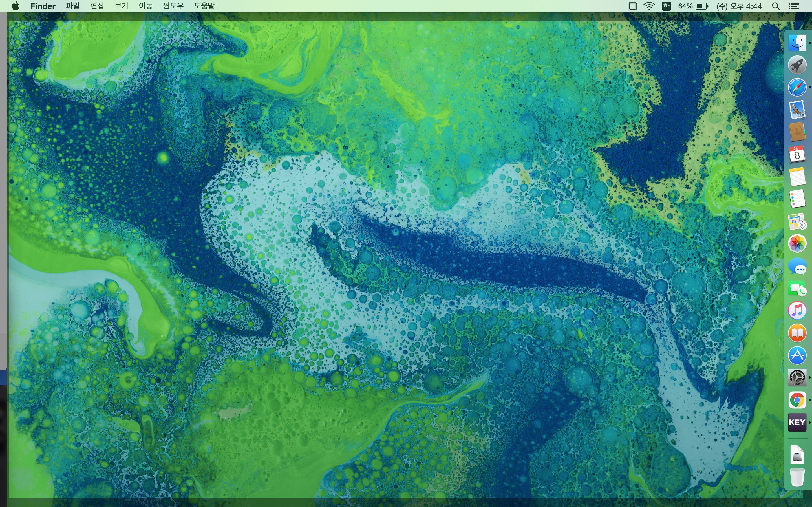Launch Safari from the dock
The width and height of the screenshot is (812, 507).
tap(797, 88)
